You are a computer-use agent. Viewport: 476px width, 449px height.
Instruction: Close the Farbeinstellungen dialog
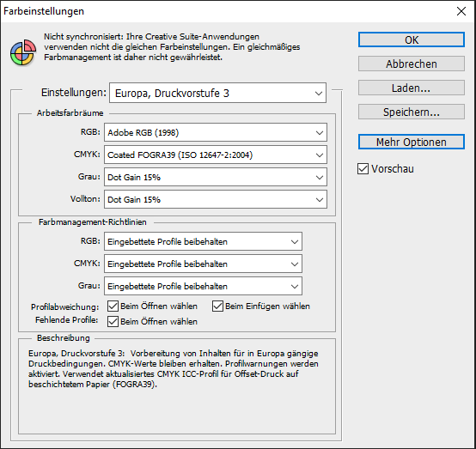coord(461,11)
